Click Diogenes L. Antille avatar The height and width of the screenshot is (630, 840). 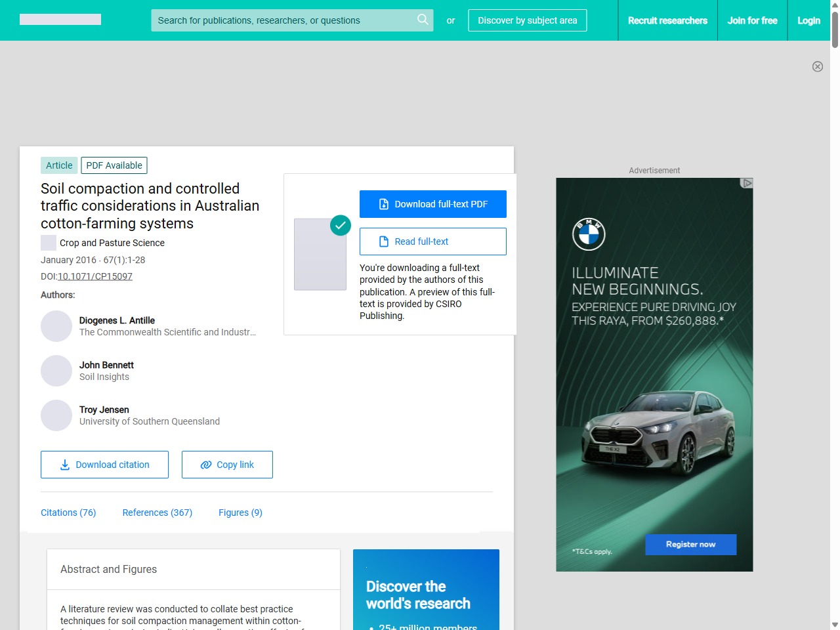coord(56,326)
